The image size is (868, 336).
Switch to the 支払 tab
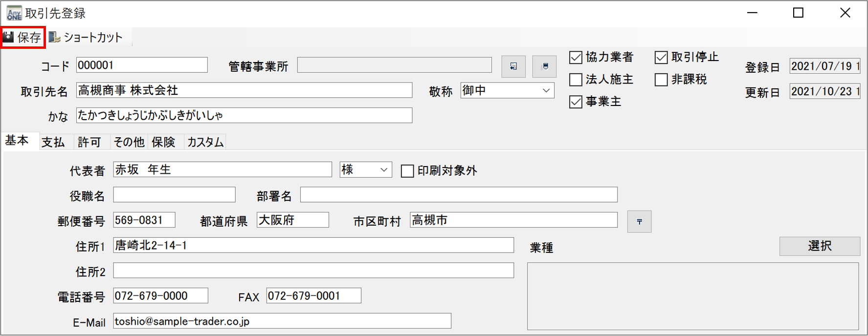[x=53, y=142]
